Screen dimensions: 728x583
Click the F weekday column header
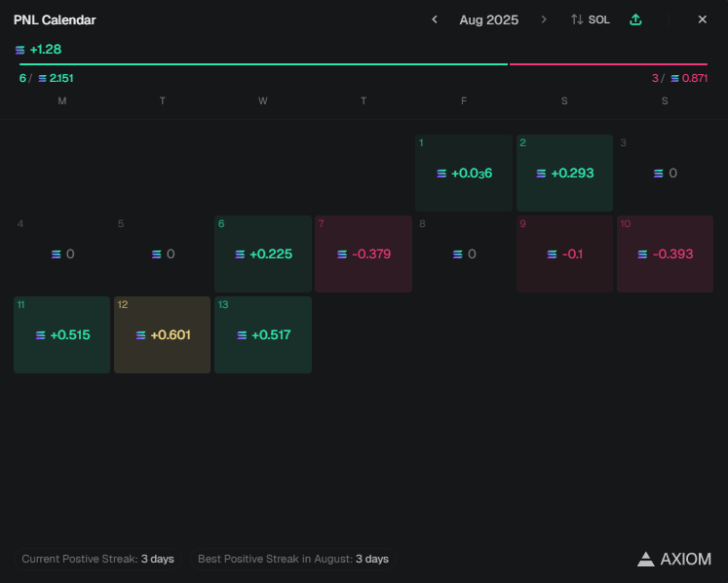(x=464, y=100)
